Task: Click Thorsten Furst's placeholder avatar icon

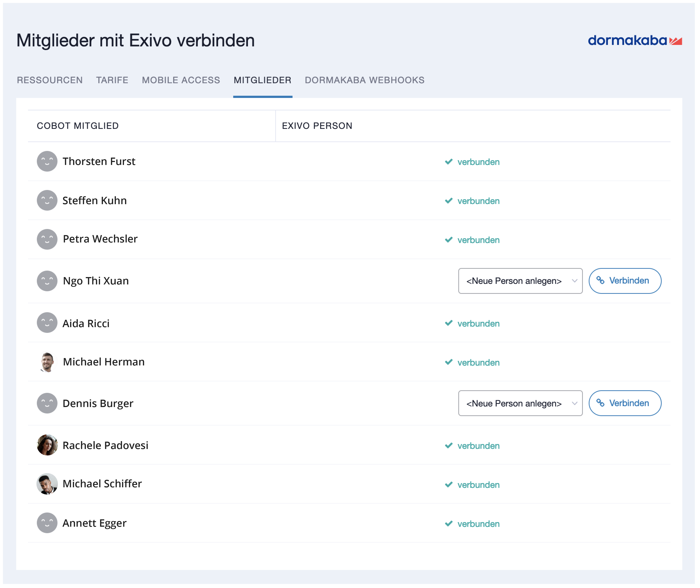Action: click(47, 161)
